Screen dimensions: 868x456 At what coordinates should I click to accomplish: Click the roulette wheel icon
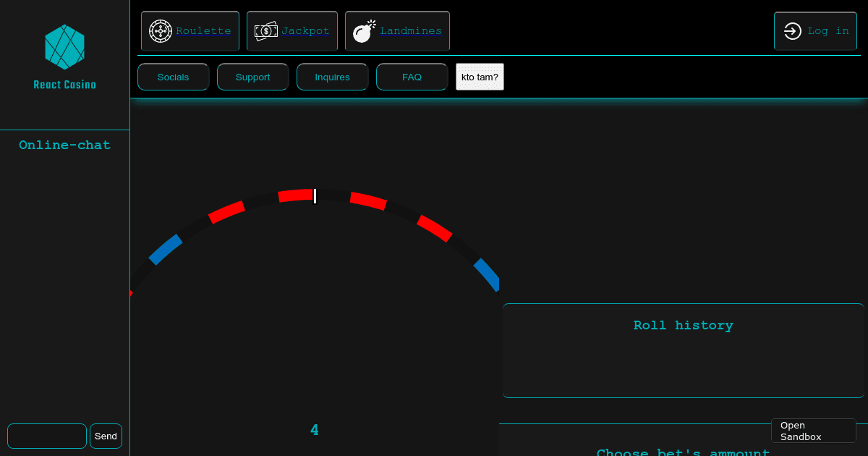click(x=160, y=30)
